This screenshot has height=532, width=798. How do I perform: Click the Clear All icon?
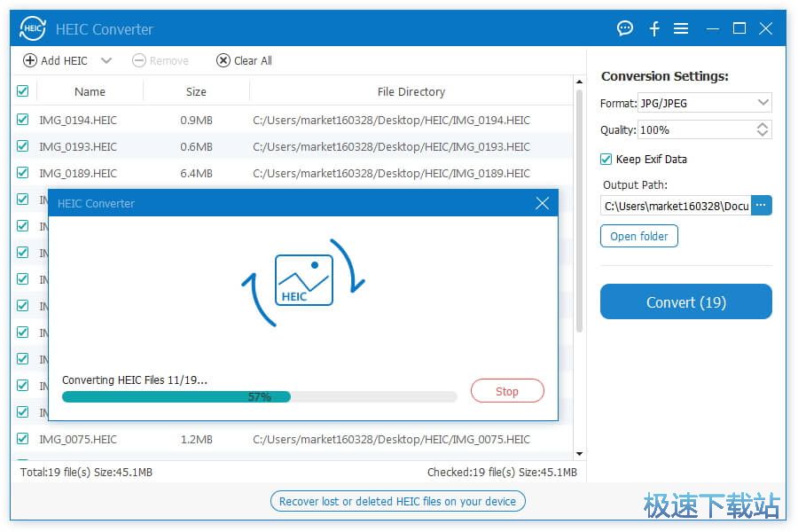click(x=223, y=60)
